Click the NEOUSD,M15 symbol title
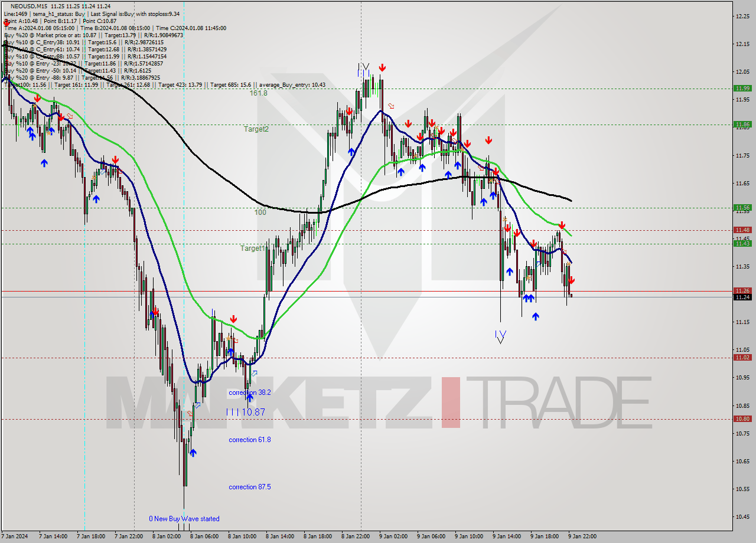The image size is (756, 543). point(29,6)
